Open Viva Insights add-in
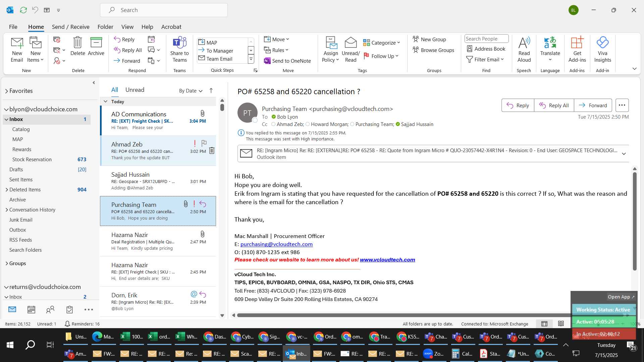644x362 pixels. 602,50
